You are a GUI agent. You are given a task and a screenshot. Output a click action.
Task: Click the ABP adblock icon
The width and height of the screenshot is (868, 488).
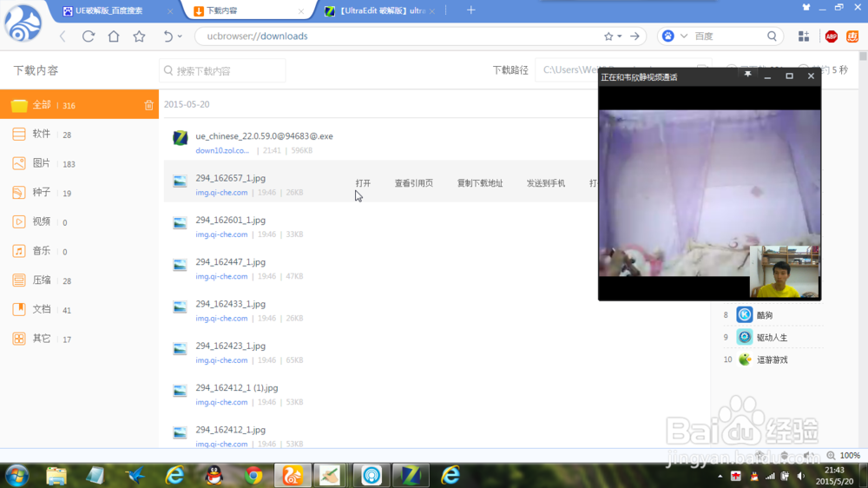(x=831, y=36)
